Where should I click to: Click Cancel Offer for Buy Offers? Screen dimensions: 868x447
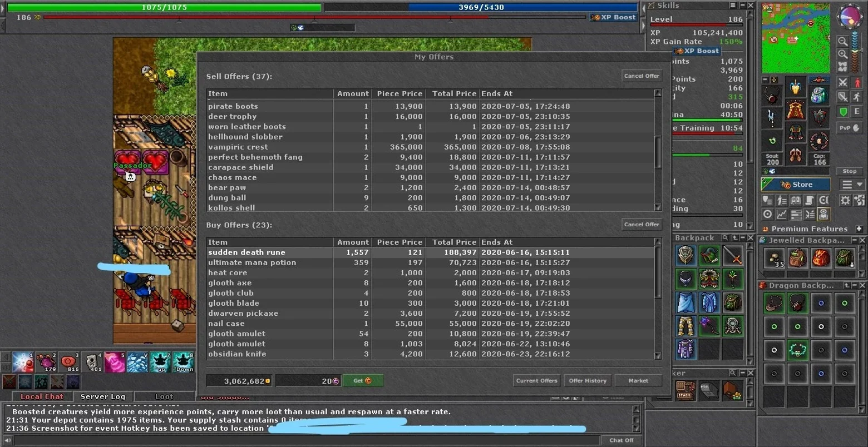click(x=642, y=225)
